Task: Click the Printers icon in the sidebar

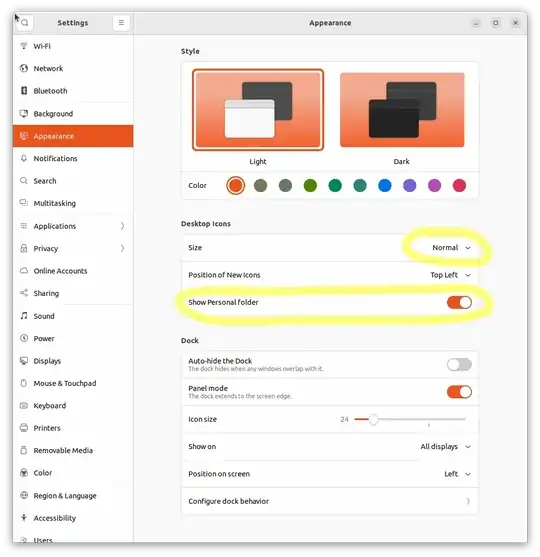Action: click(x=24, y=428)
